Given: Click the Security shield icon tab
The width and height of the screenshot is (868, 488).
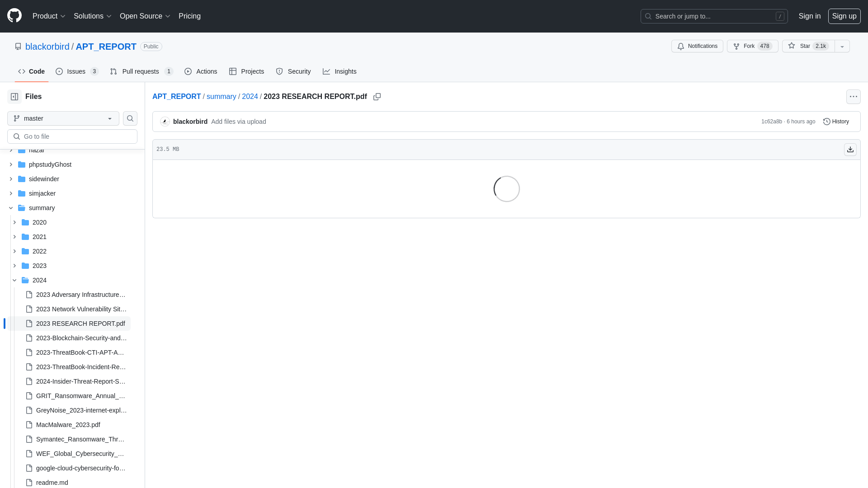Looking at the screenshot, I should pyautogui.click(x=293, y=71).
